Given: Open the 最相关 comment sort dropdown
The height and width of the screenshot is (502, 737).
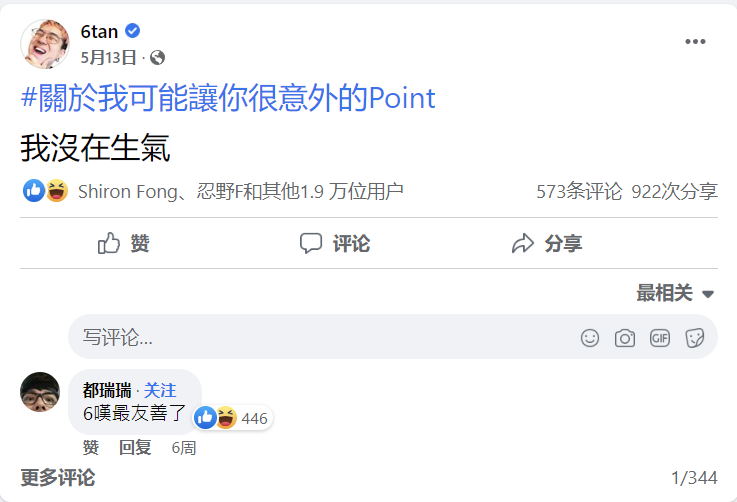Looking at the screenshot, I should pyautogui.click(x=676, y=293).
